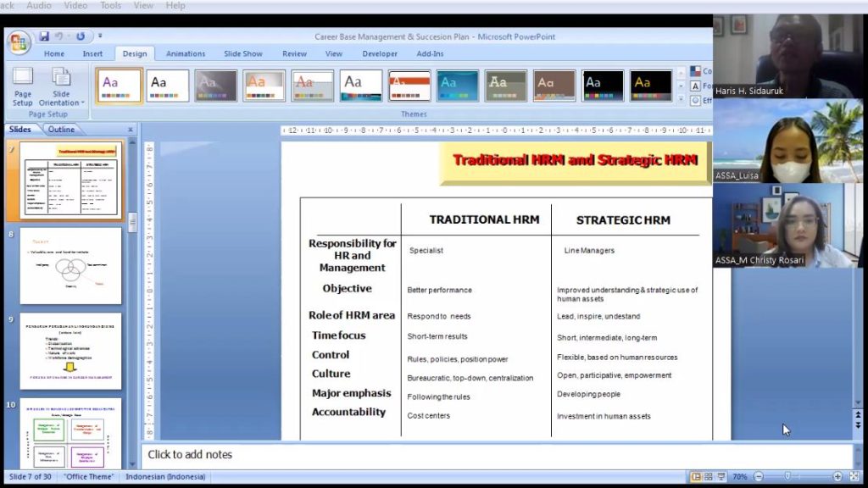Click the Undo icon in Quick Access Toolbar
Image resolution: width=868 pixels, height=488 pixels.
pyautogui.click(x=59, y=36)
